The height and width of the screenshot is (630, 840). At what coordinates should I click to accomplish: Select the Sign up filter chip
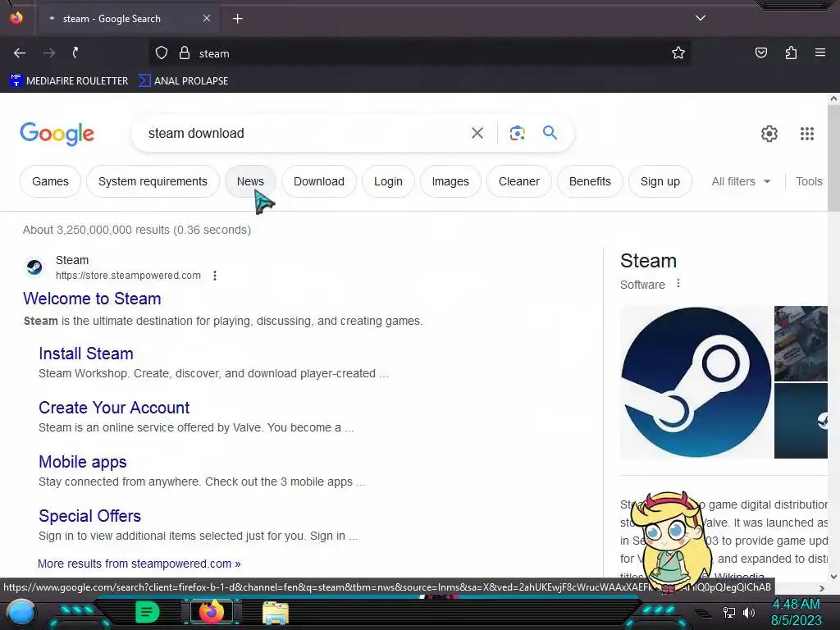pos(660,181)
